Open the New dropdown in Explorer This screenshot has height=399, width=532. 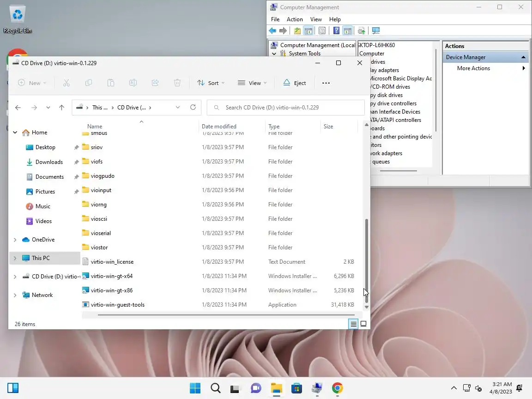(32, 83)
